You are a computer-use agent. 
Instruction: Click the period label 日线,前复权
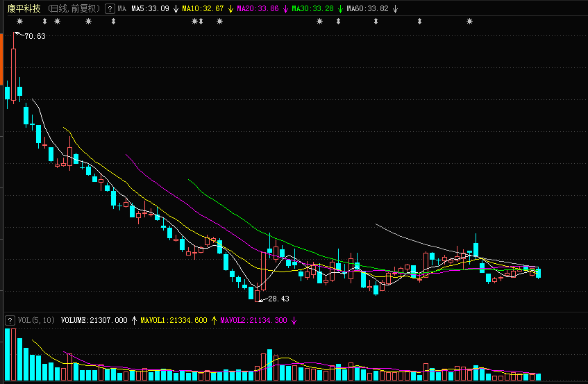pyautogui.click(x=74, y=8)
